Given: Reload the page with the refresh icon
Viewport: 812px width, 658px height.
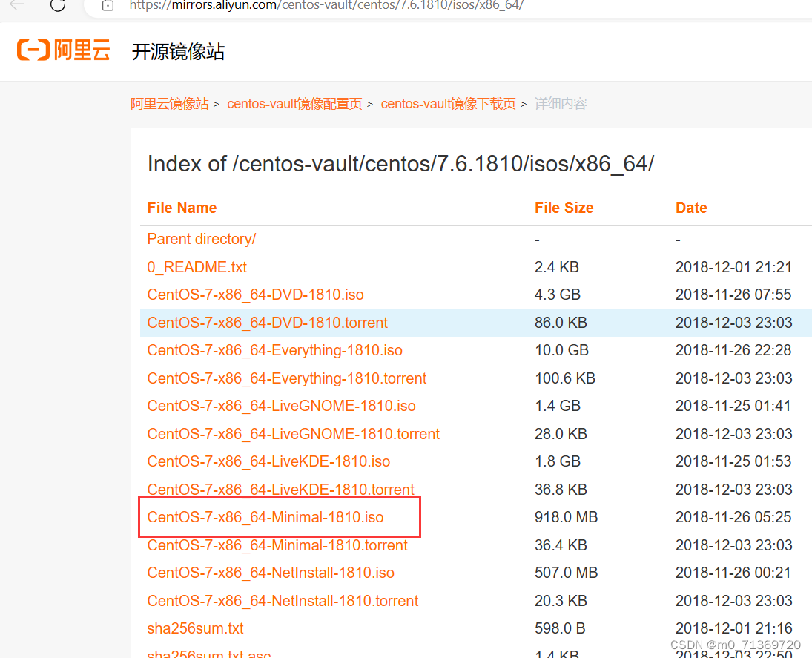Looking at the screenshot, I should (58, 6).
